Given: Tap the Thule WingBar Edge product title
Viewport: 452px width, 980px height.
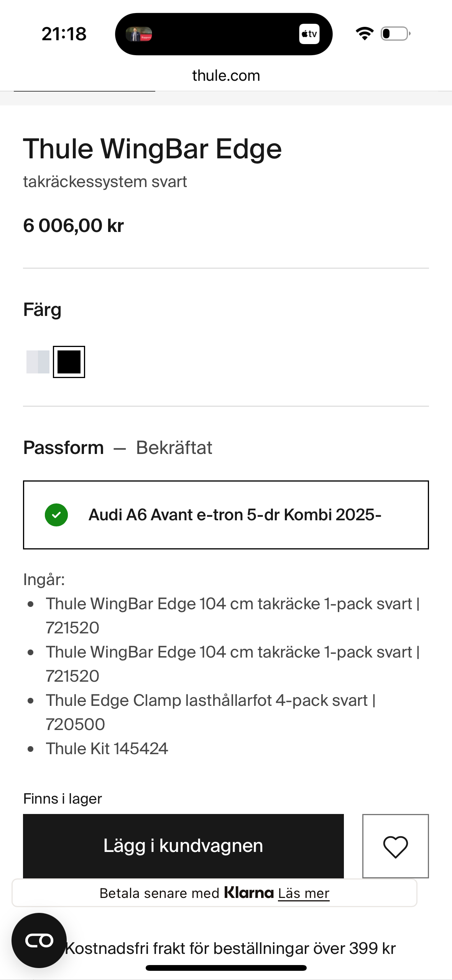Looking at the screenshot, I should point(152,149).
